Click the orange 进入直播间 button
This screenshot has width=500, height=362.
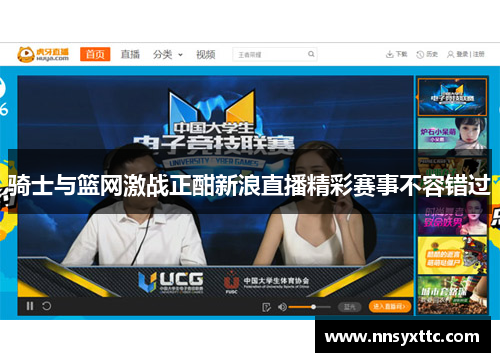click(x=390, y=307)
